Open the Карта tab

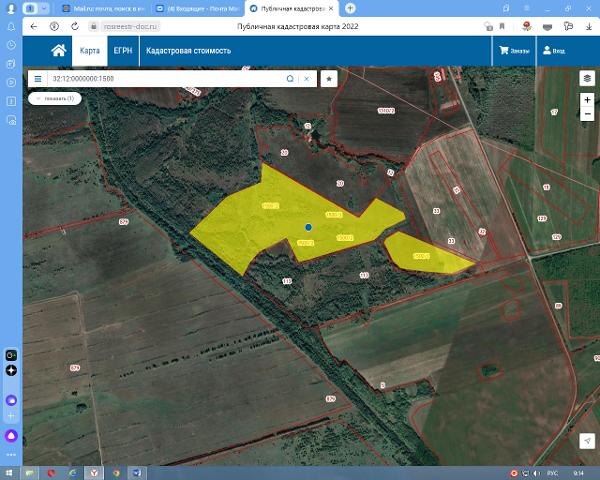[x=90, y=51]
